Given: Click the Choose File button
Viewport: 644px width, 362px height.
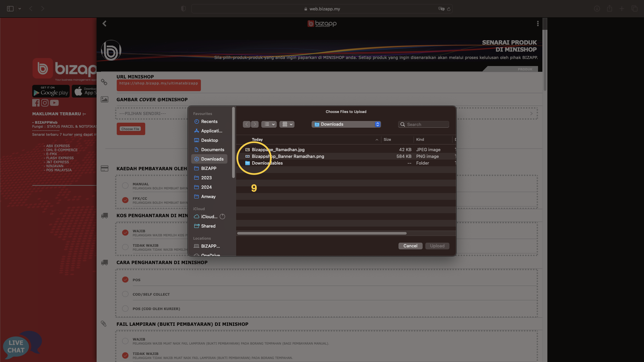Looking at the screenshot, I should pos(130,129).
